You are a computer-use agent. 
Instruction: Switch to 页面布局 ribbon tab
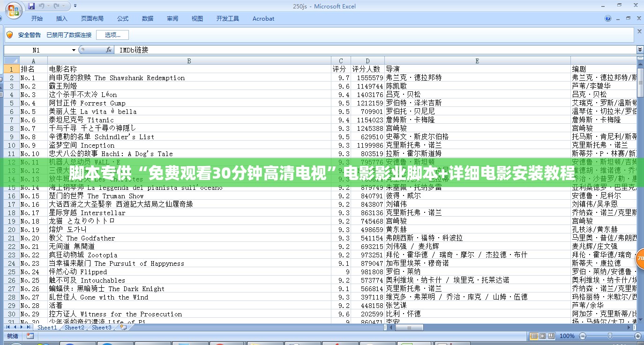point(92,19)
